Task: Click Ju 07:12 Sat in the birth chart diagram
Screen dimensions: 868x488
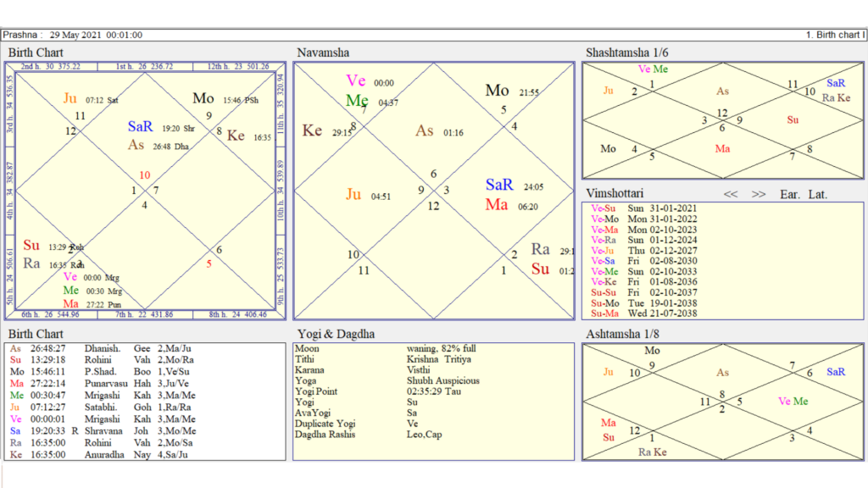Action: (x=91, y=98)
